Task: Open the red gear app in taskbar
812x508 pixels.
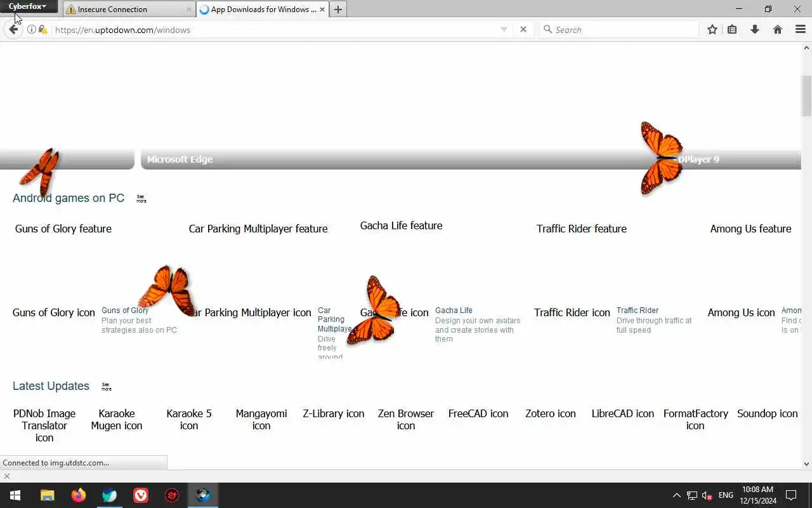Action: coord(172,495)
